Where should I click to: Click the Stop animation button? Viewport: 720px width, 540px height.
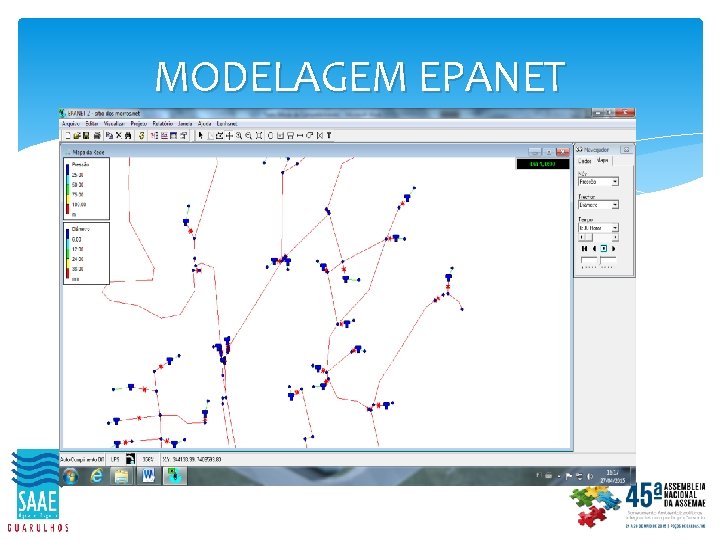603,248
